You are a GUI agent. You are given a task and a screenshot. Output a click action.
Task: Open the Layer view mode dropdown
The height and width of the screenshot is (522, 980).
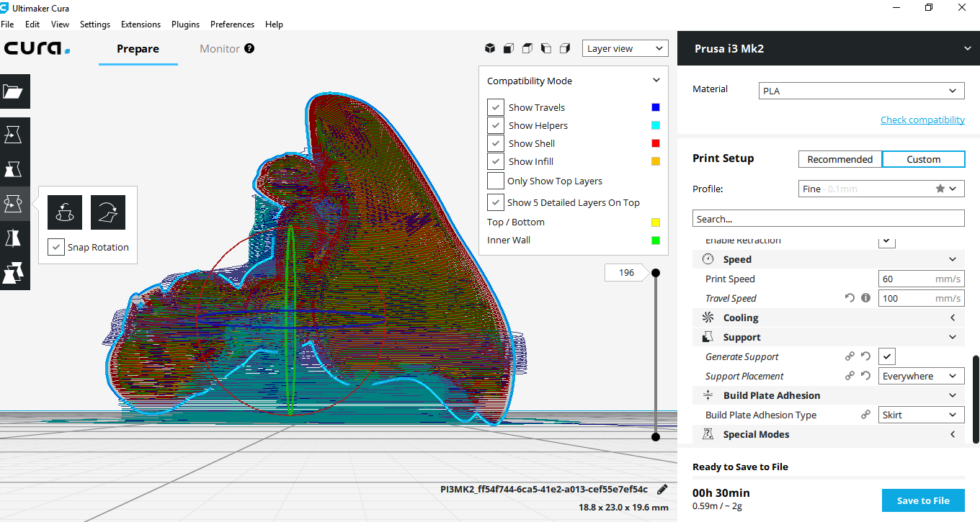624,48
